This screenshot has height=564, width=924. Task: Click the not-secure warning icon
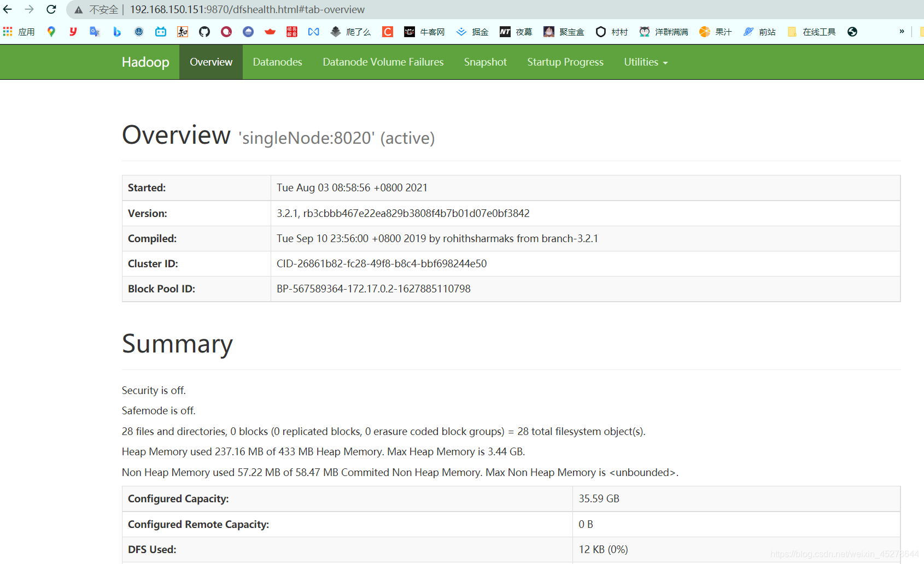point(79,10)
